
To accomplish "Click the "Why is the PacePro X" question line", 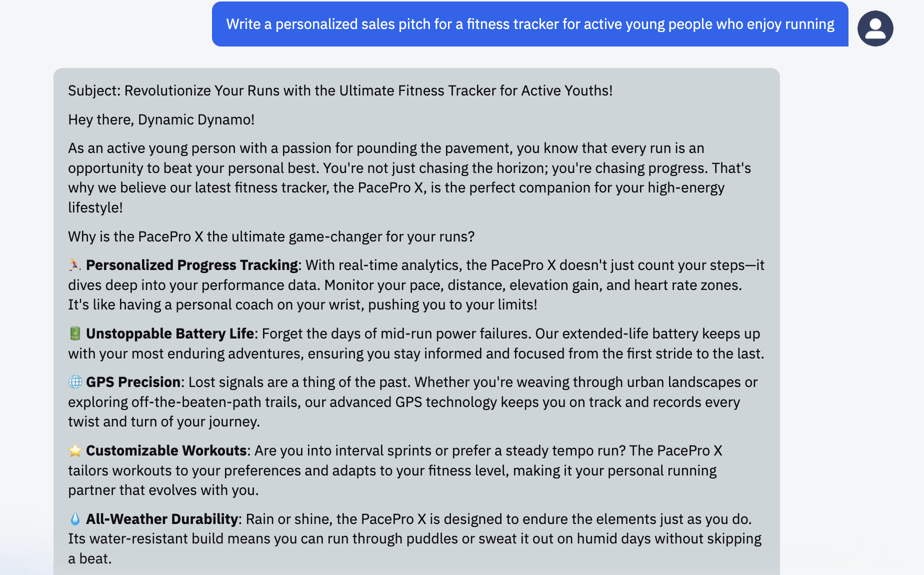I will click(x=271, y=236).
